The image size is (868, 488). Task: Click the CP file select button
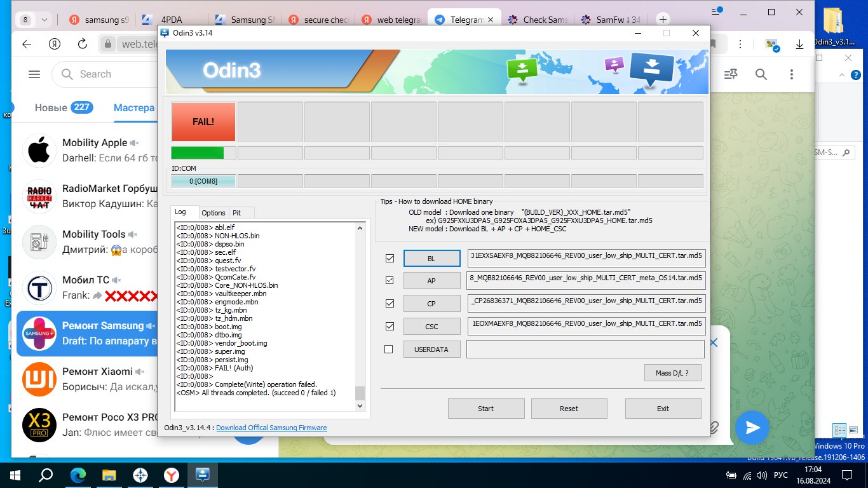pyautogui.click(x=431, y=304)
